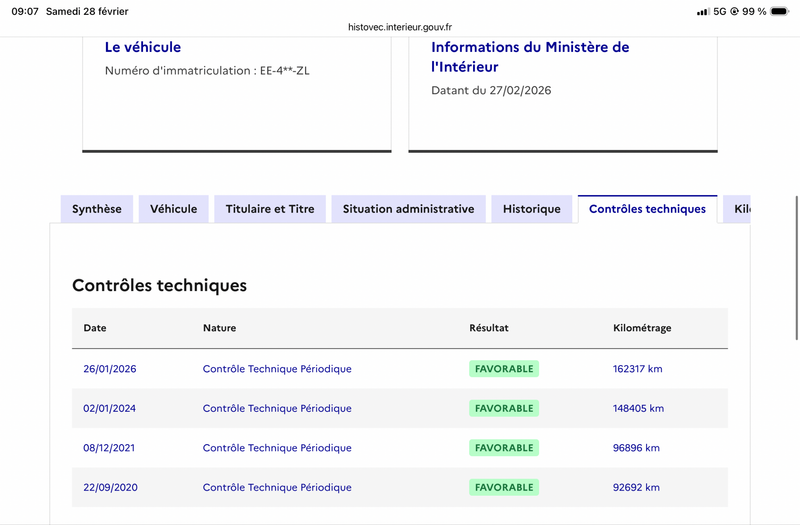Image resolution: width=800 pixels, height=525 pixels.
Task: Go to the Situation administrative tab
Action: [408, 209]
